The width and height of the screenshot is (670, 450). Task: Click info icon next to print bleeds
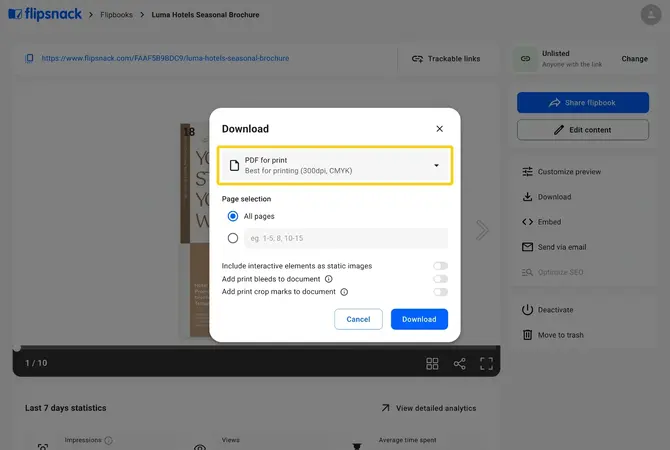pos(328,279)
